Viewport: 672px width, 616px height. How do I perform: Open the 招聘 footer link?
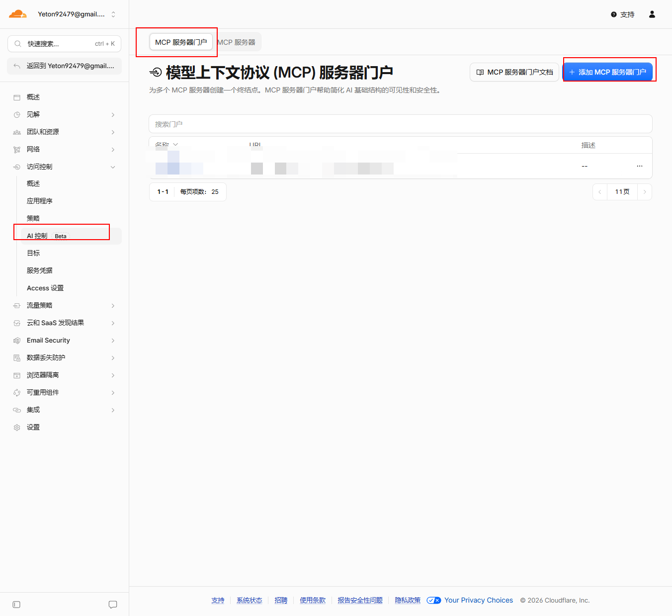[281, 600]
